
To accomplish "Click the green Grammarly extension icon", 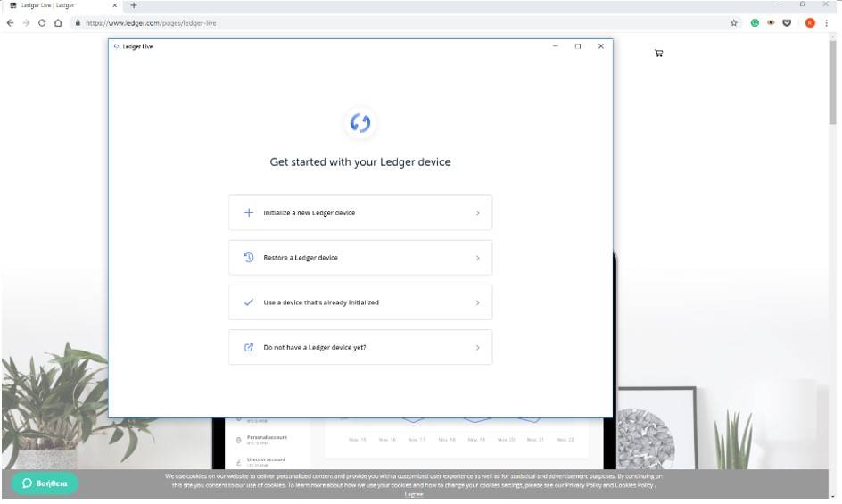I will 755,23.
